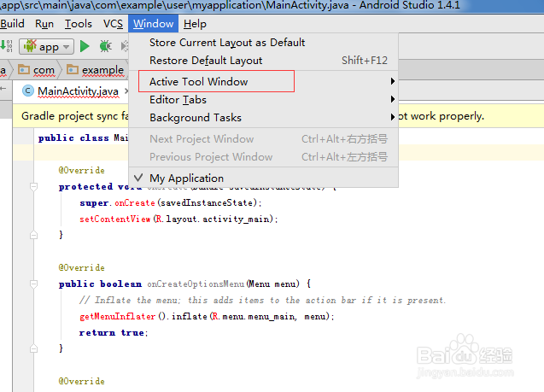544x392 pixels.
Task: Click the class icon on MainActivity.java tab
Action: (27, 91)
